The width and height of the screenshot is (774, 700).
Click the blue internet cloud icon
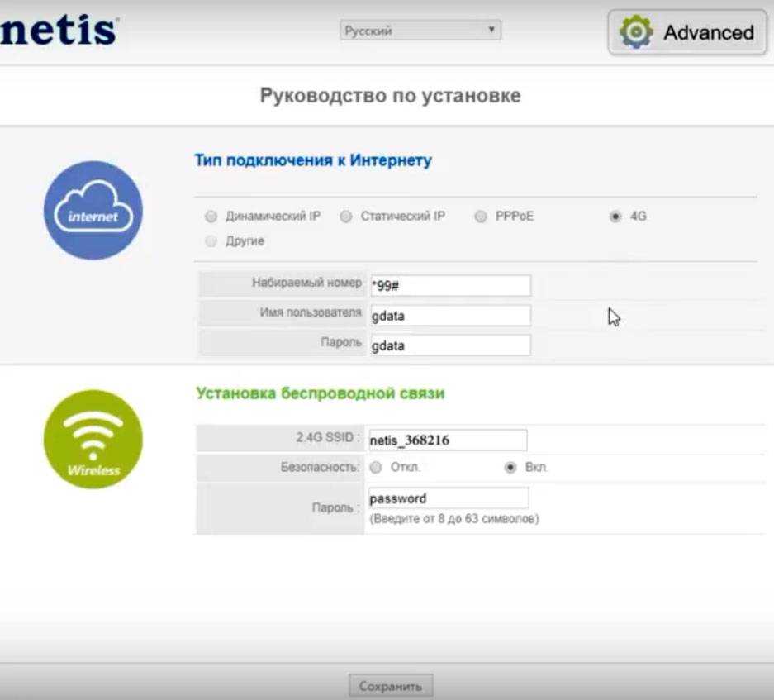coord(93,211)
